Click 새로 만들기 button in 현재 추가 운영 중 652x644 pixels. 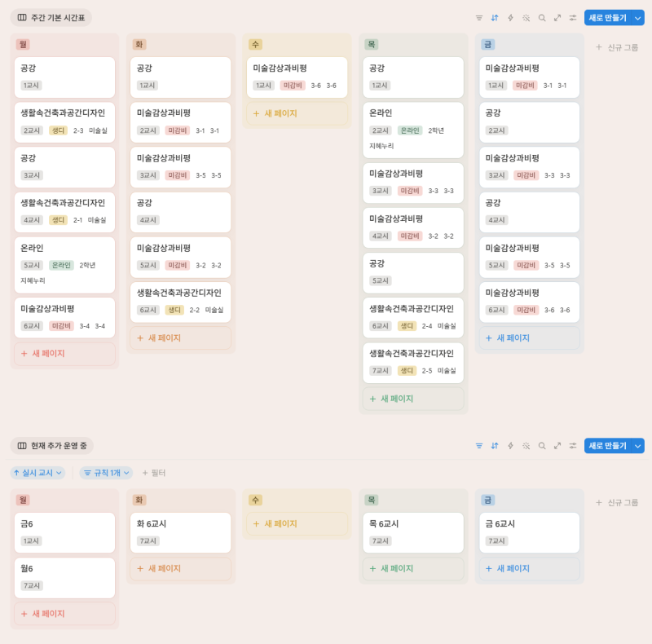click(x=607, y=446)
